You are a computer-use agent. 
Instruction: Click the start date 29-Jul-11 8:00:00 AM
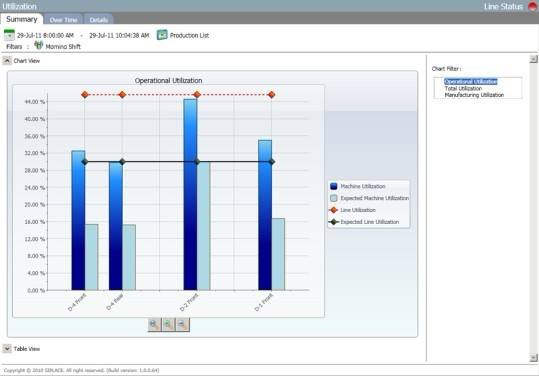(45, 35)
